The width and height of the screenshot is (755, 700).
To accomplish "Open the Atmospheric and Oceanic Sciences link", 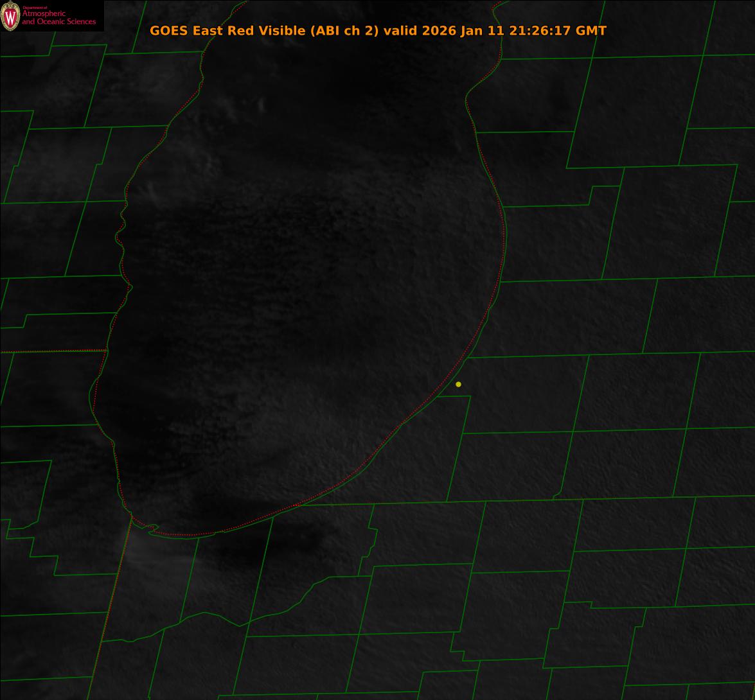I will [x=58, y=18].
